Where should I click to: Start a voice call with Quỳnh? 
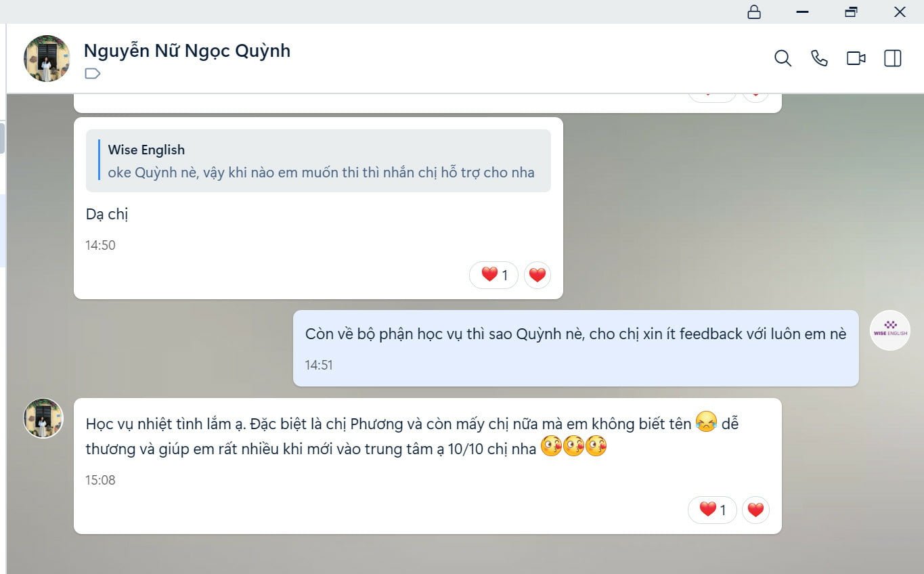click(819, 58)
